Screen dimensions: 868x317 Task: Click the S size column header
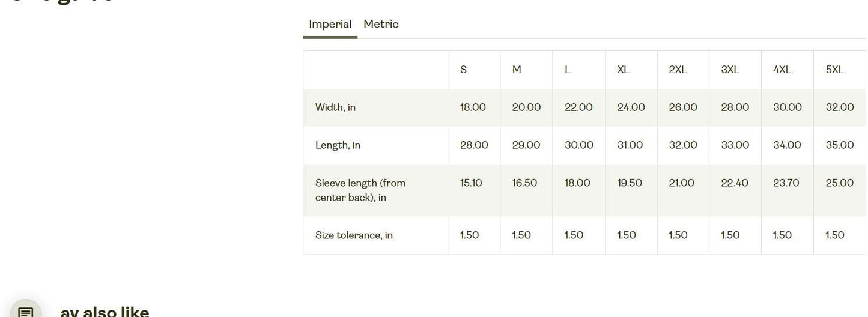click(x=463, y=70)
